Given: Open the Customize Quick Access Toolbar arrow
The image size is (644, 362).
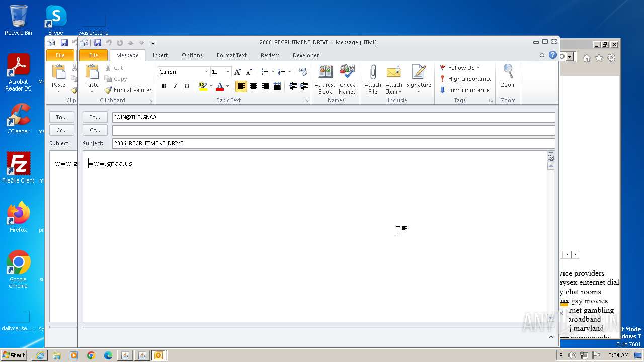Looking at the screenshot, I should (153, 43).
